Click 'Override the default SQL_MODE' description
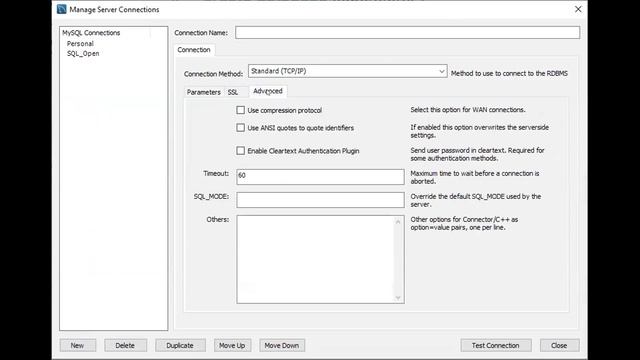640x360 pixels. (x=476, y=200)
